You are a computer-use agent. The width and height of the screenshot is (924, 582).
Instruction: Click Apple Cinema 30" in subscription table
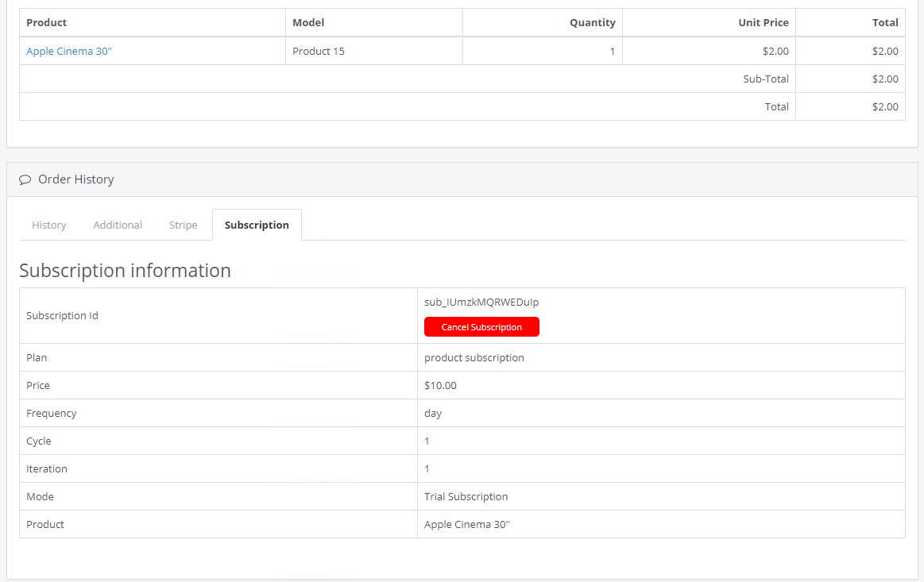466,524
